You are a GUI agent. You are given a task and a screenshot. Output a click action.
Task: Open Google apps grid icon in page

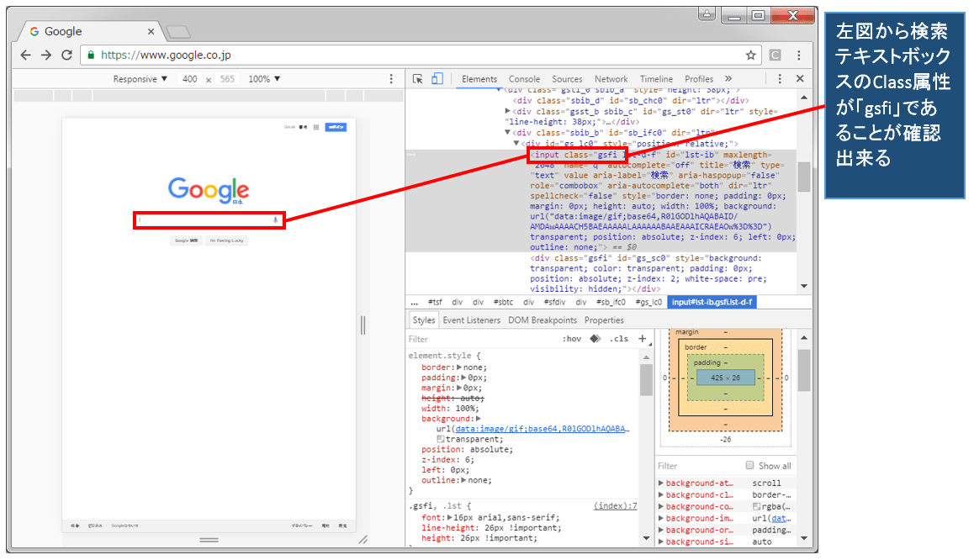(x=316, y=127)
